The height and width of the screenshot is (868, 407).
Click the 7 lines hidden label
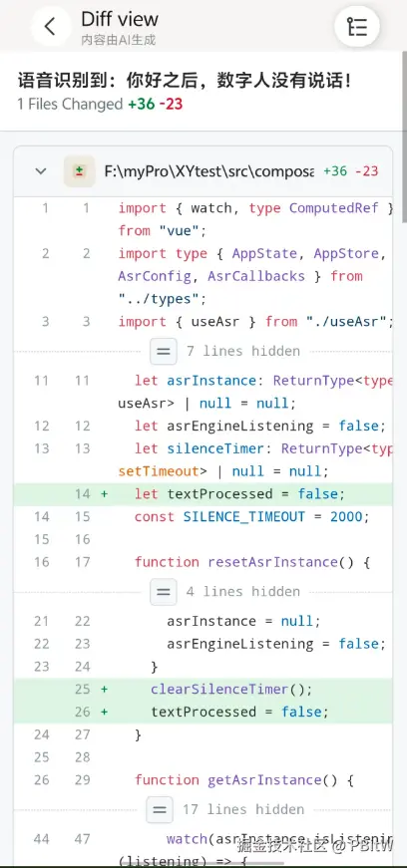[242, 351]
